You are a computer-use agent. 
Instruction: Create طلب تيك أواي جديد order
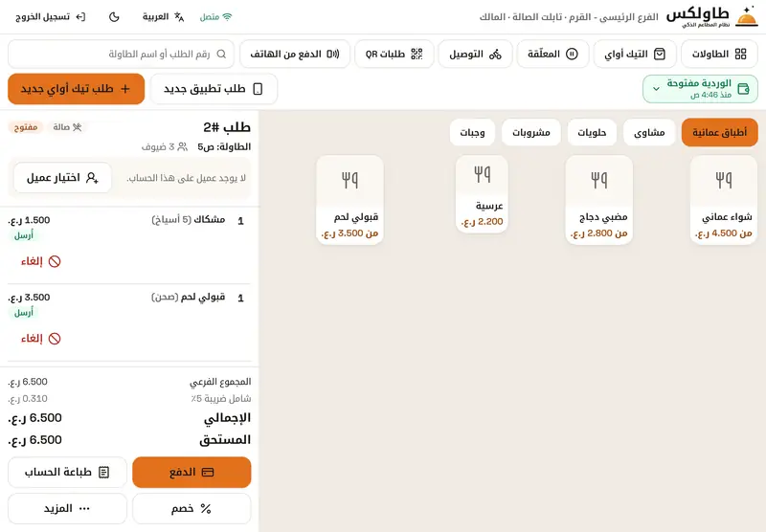[x=77, y=89]
